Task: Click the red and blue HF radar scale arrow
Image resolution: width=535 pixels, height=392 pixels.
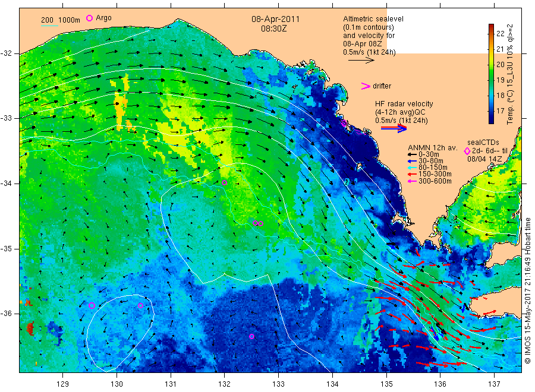Action: tap(394, 128)
